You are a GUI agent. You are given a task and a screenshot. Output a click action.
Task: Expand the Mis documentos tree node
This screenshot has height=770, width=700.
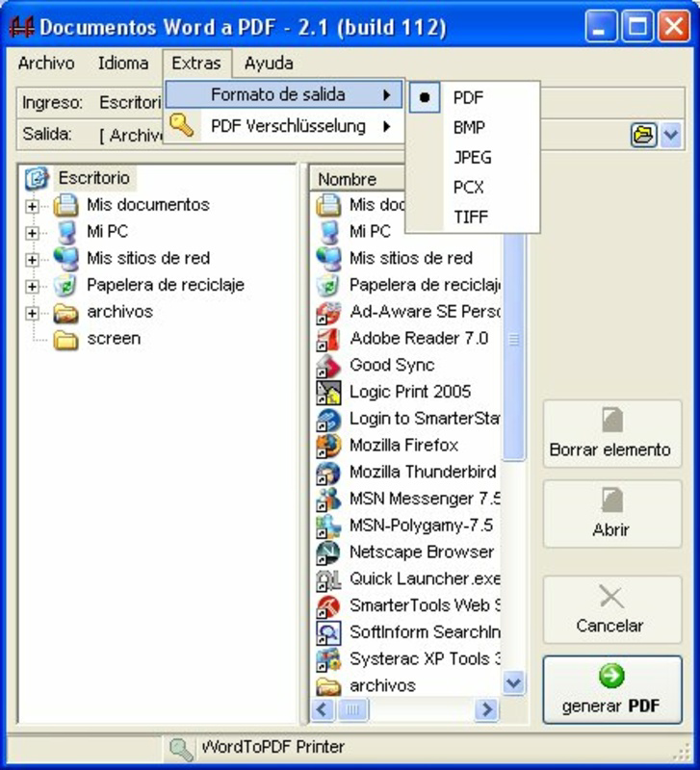pyautogui.click(x=32, y=206)
